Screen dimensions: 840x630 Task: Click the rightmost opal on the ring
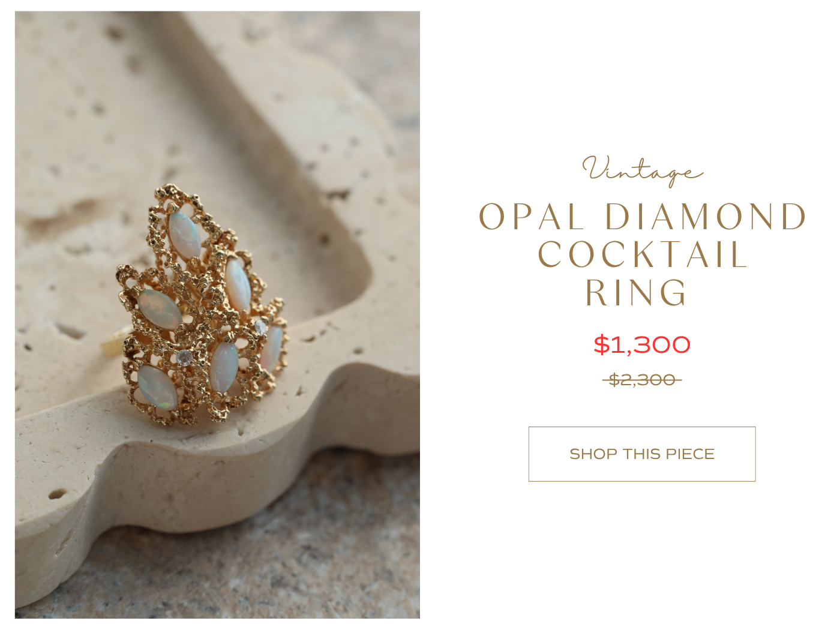[272, 349]
